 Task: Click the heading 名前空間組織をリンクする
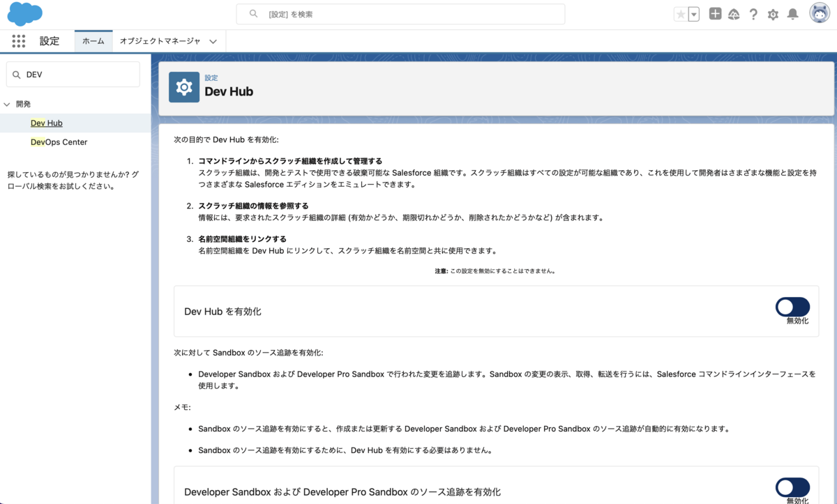pyautogui.click(x=242, y=239)
